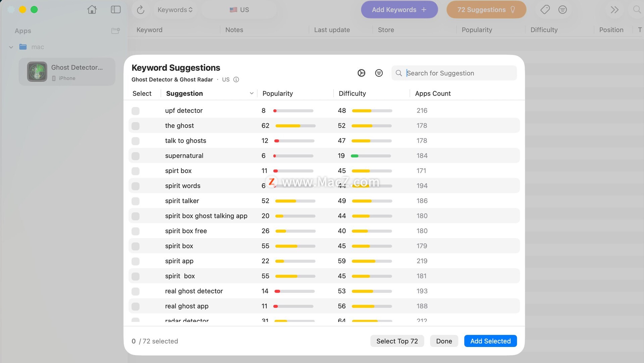Check the box for 'the ghost'
Screen dimensions: 644x363
[136, 126]
